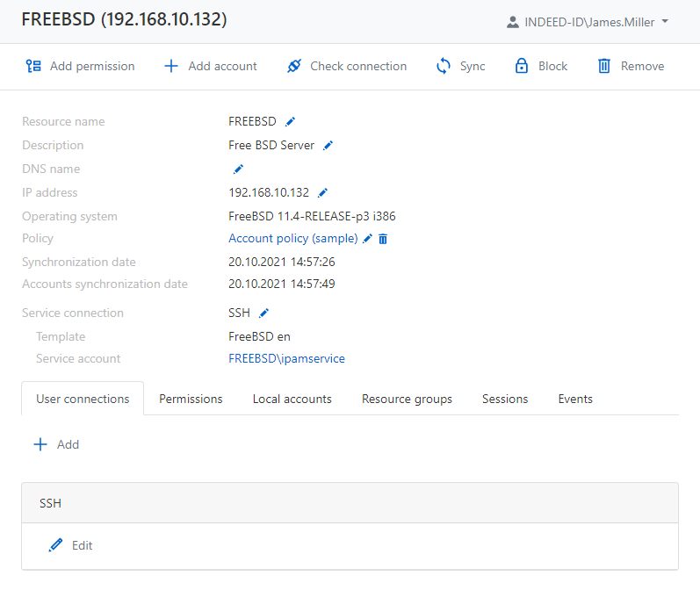Edit the SSH service connection

(x=263, y=313)
